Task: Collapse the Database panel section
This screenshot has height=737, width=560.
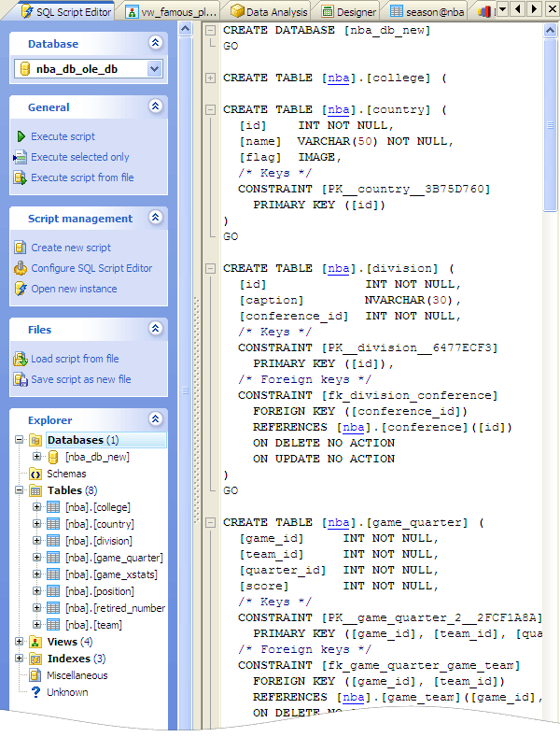Action: coord(156,43)
